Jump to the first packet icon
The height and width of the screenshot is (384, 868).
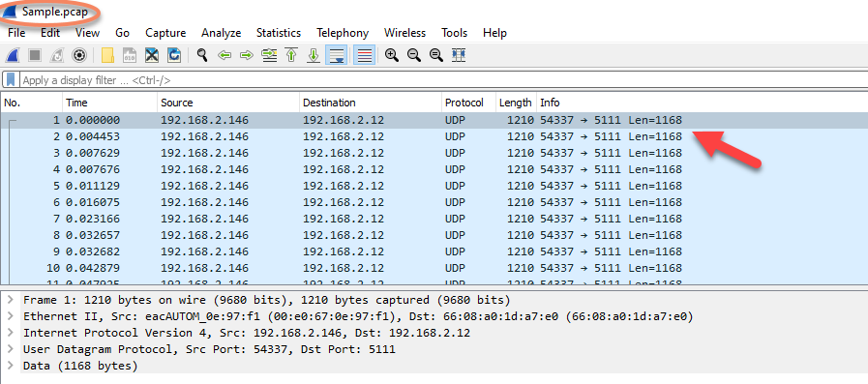pos(291,55)
